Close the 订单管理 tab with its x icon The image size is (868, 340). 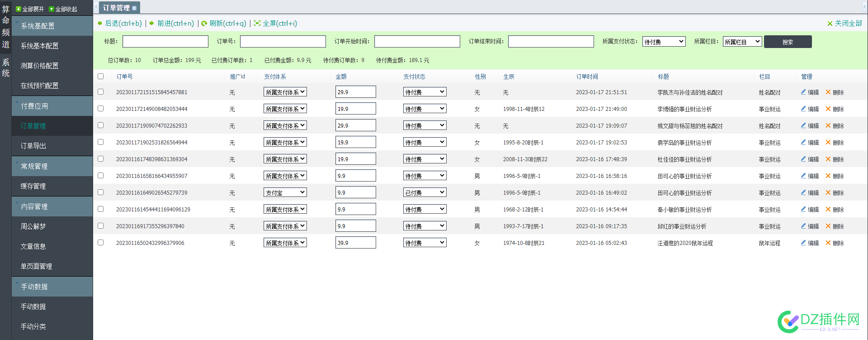134,8
